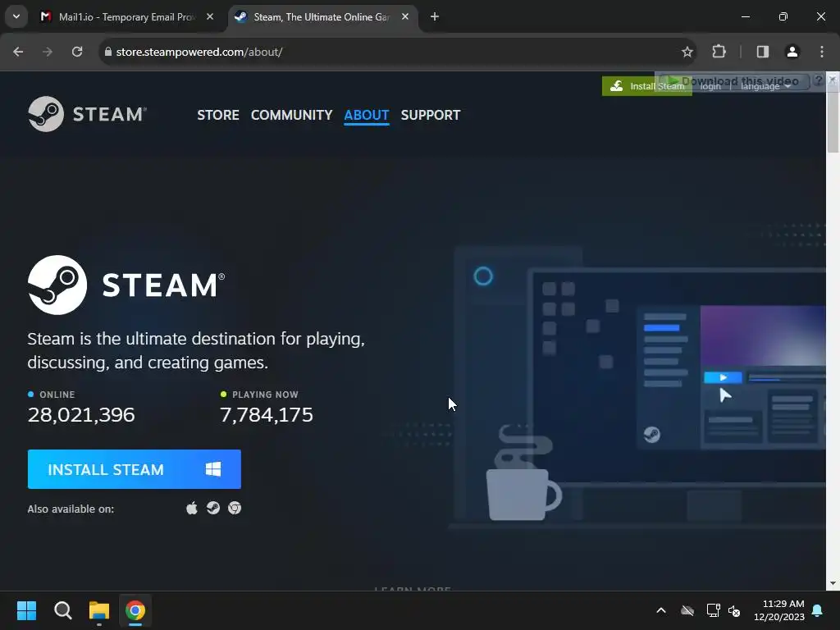Screen dimensions: 840x630
Task: Click the blue INSTALL STEAM button
Action: pos(134,469)
